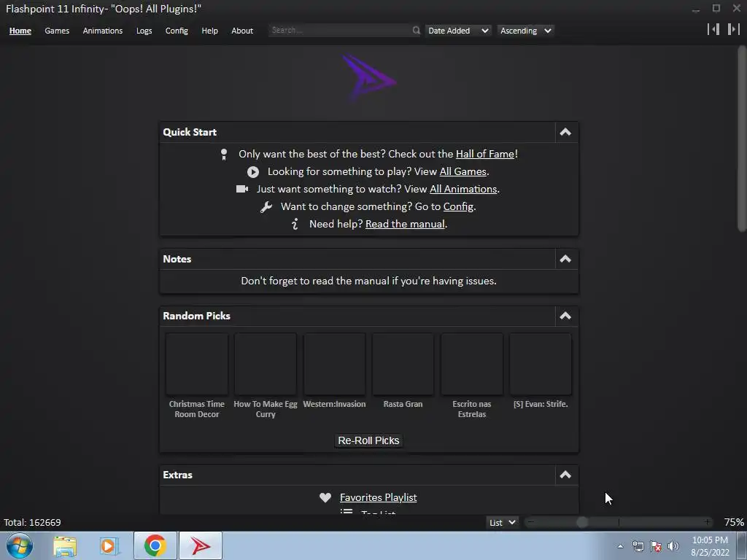The width and height of the screenshot is (747, 560).
Task: Open Action Center flag icon
Action: (656, 546)
